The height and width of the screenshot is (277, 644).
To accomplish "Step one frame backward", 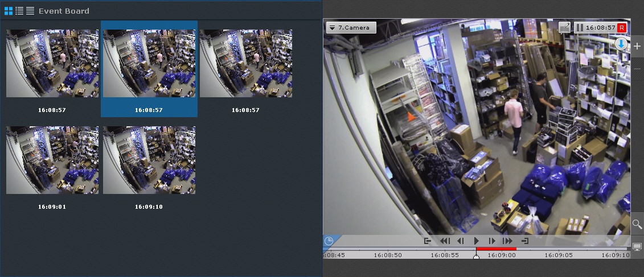I will tap(461, 241).
